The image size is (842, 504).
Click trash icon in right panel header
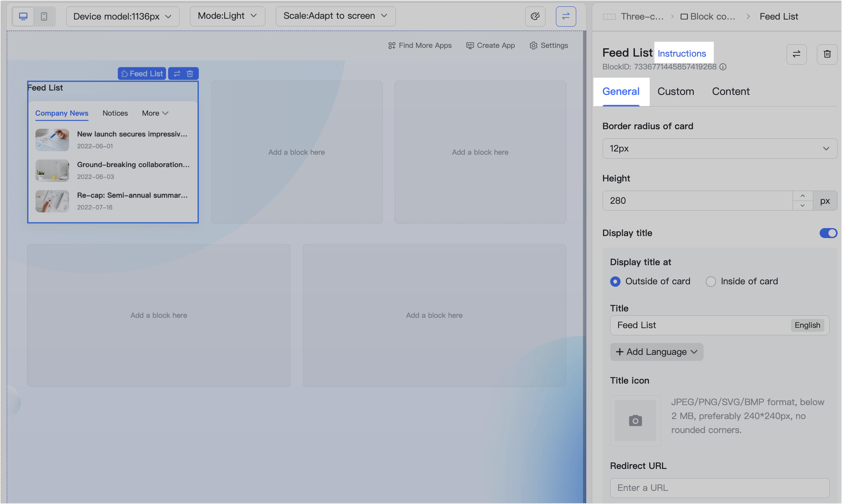[827, 54]
